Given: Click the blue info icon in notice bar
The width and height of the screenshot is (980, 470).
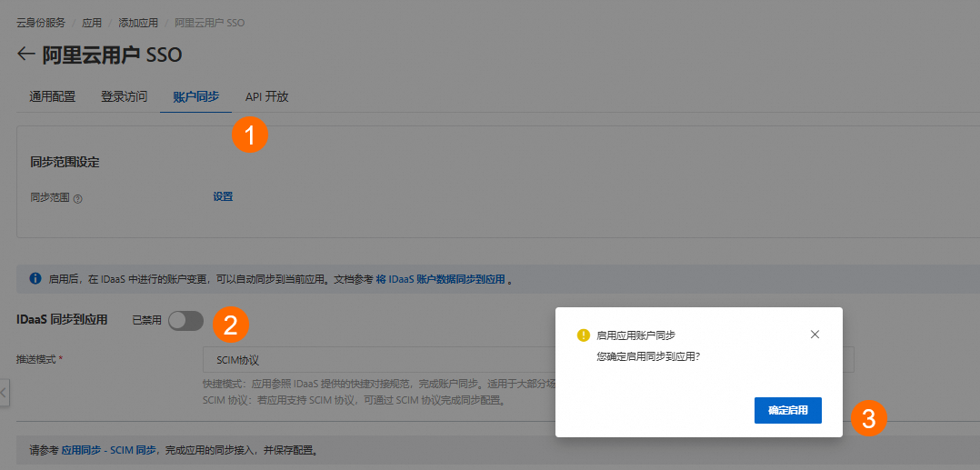Looking at the screenshot, I should point(35,278).
